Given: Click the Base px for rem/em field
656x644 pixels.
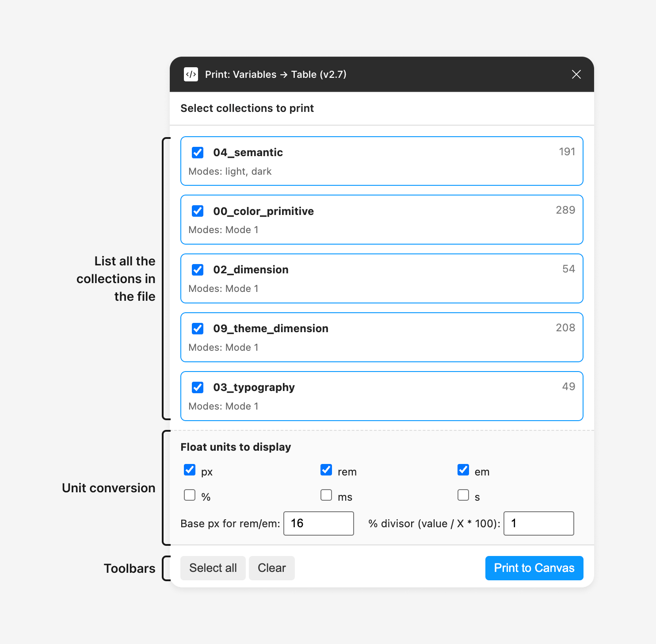Looking at the screenshot, I should coord(318,523).
